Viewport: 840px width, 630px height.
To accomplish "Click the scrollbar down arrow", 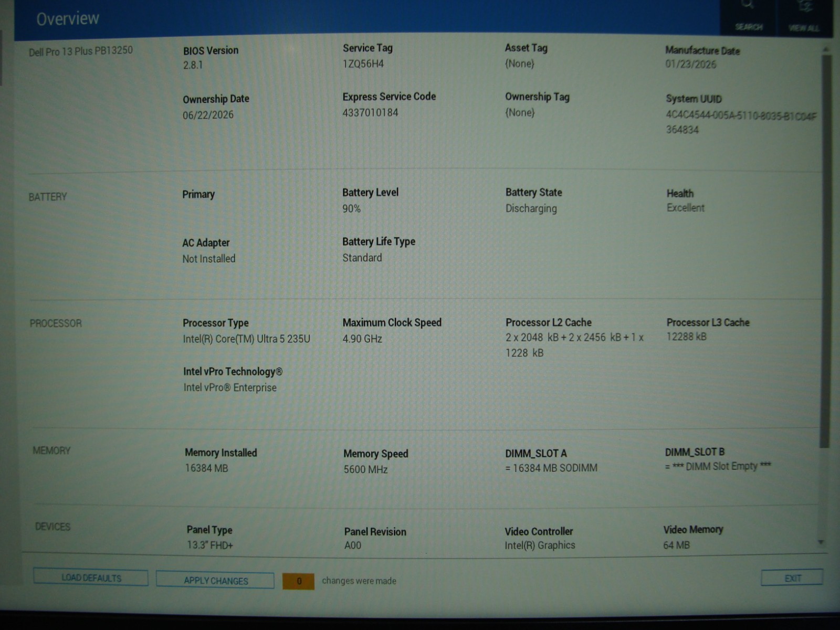I will click(821, 542).
